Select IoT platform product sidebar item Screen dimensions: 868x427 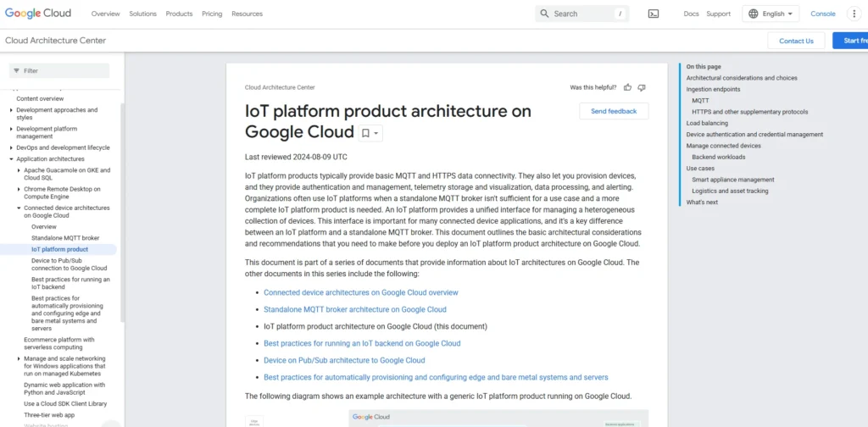pos(60,249)
